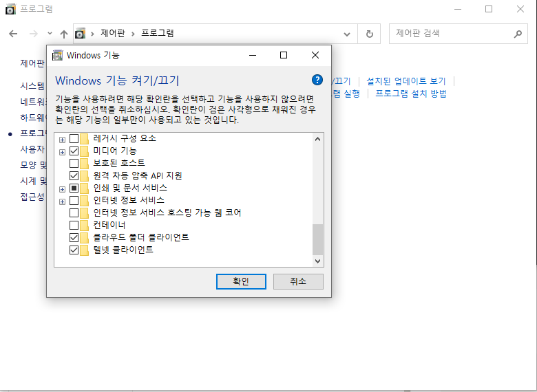537x392 pixels.
Task: Open 설치된 업데이트 보기 link
Action: [x=406, y=81]
